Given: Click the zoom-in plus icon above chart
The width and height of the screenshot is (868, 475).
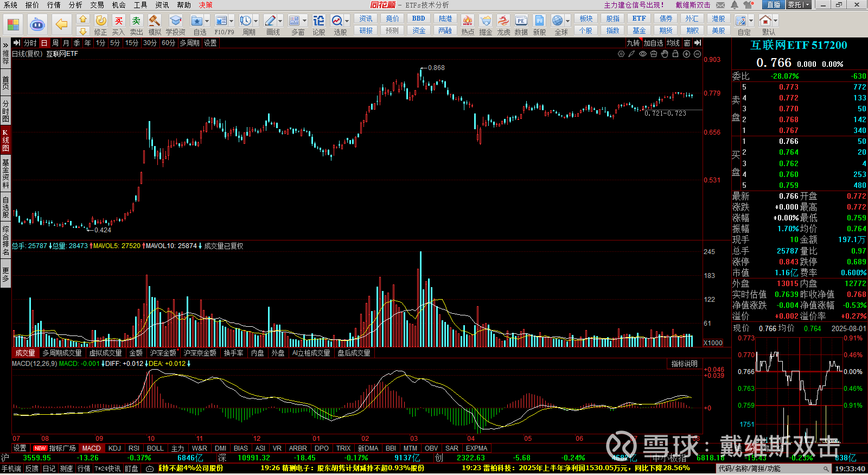Looking at the screenshot, I should click(686, 54).
